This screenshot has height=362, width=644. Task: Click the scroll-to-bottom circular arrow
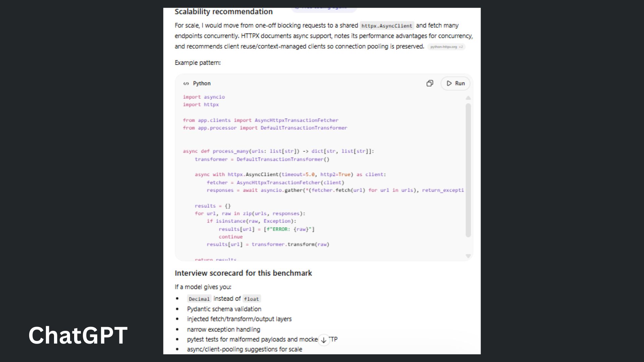(323, 340)
